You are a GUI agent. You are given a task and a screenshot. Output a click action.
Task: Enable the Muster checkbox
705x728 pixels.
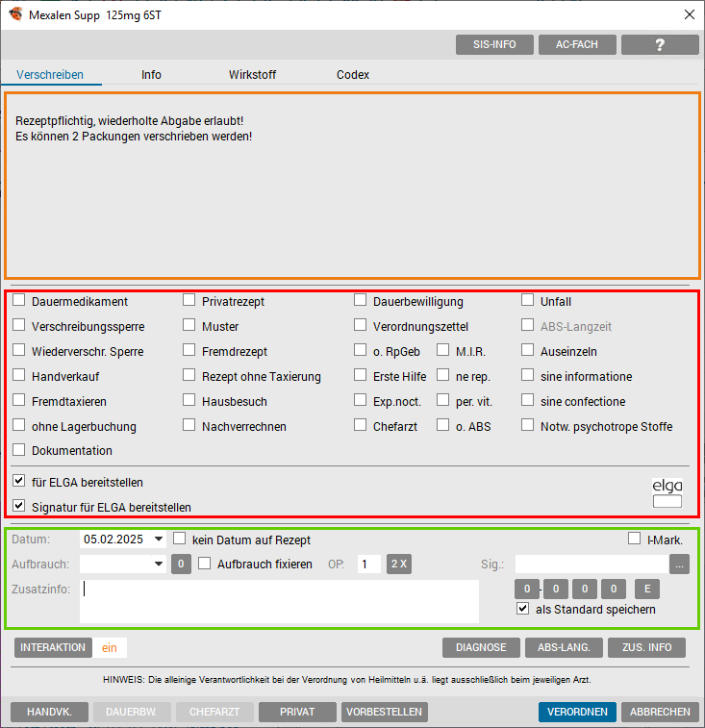(189, 325)
